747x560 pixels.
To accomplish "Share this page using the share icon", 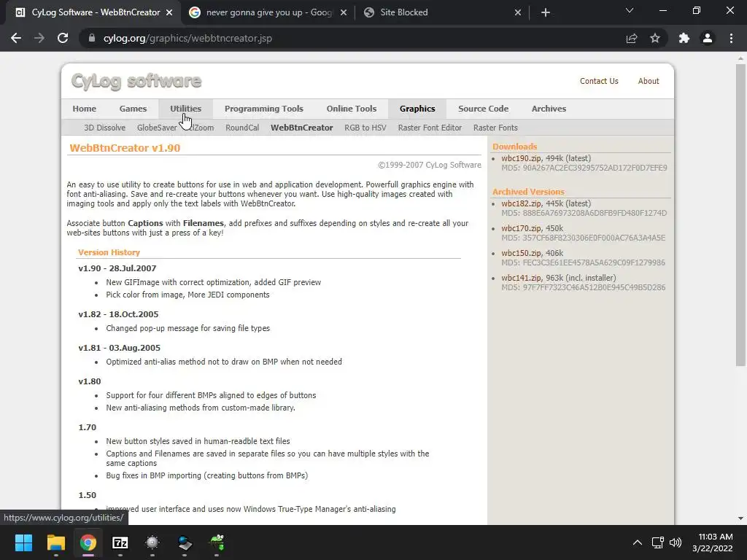I will pos(632,38).
